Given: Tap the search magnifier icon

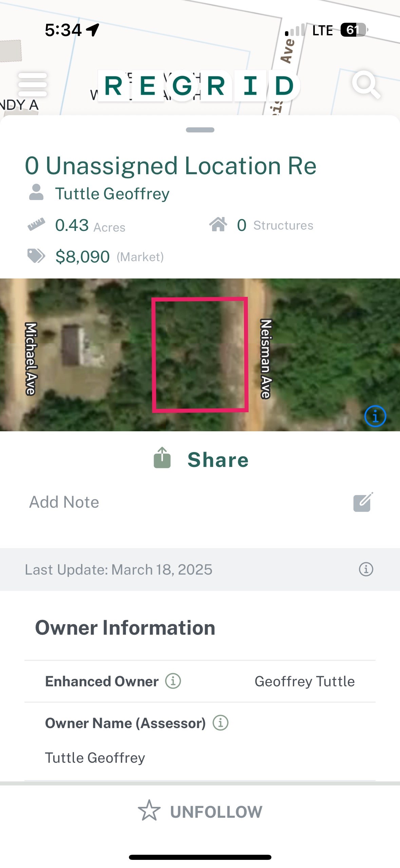Looking at the screenshot, I should point(365,84).
